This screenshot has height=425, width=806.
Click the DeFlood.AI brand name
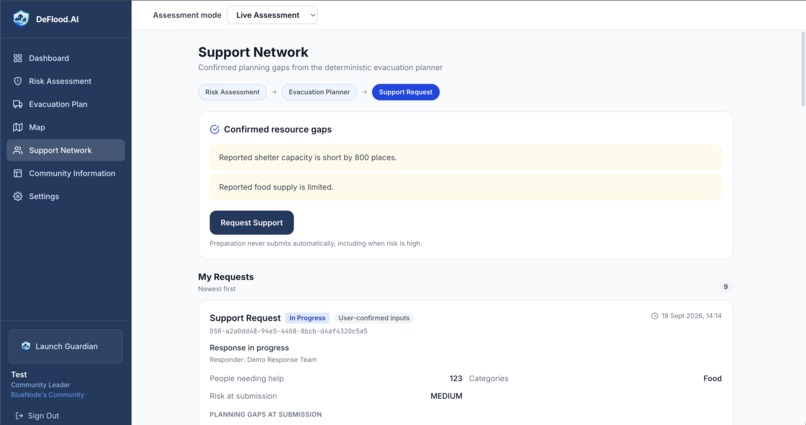(x=57, y=19)
